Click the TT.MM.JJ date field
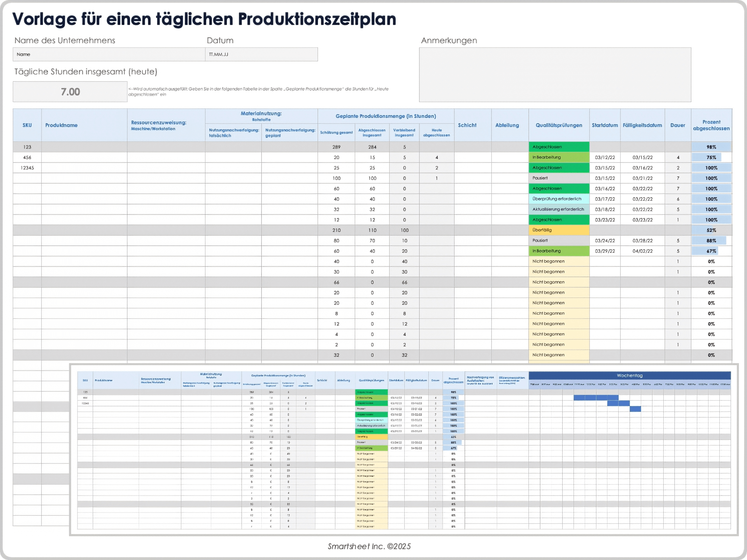Screen dimensions: 747x560 point(261,54)
